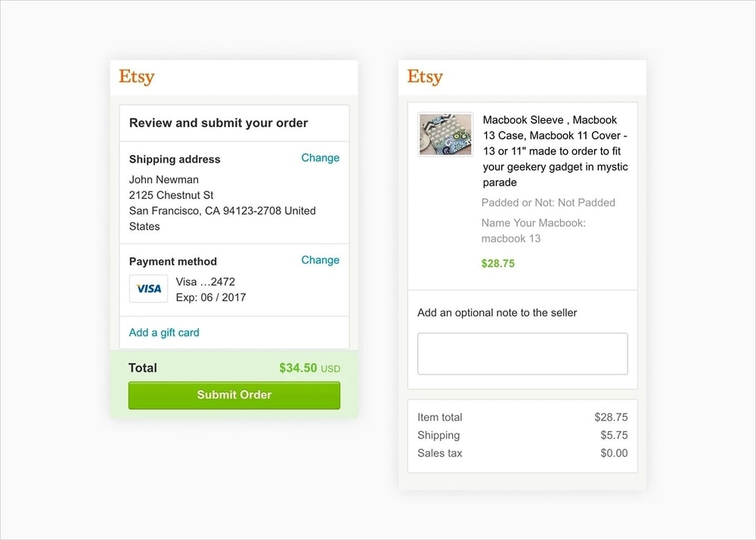Click the Etsy logo on the right card

tap(424, 76)
